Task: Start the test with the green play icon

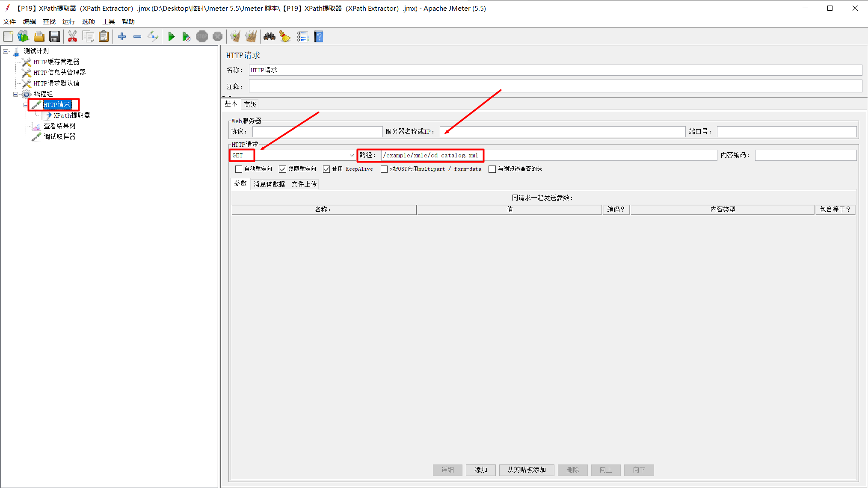Action: 171,36
